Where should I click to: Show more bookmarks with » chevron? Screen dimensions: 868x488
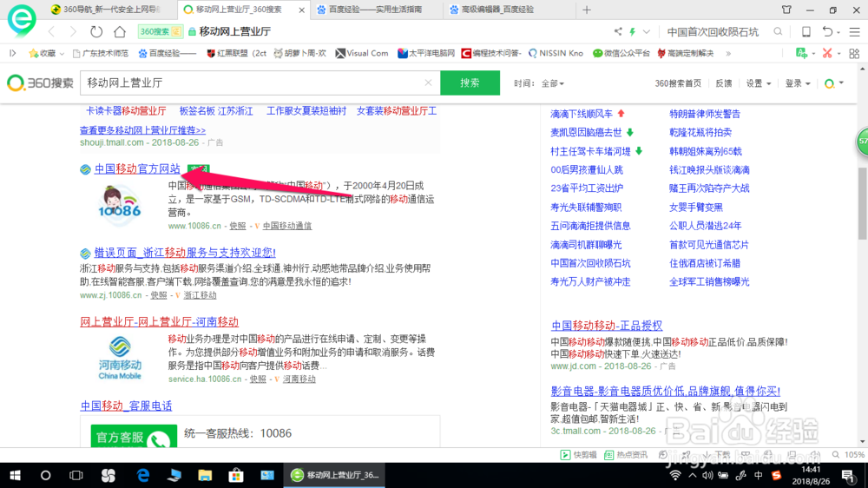click(728, 53)
